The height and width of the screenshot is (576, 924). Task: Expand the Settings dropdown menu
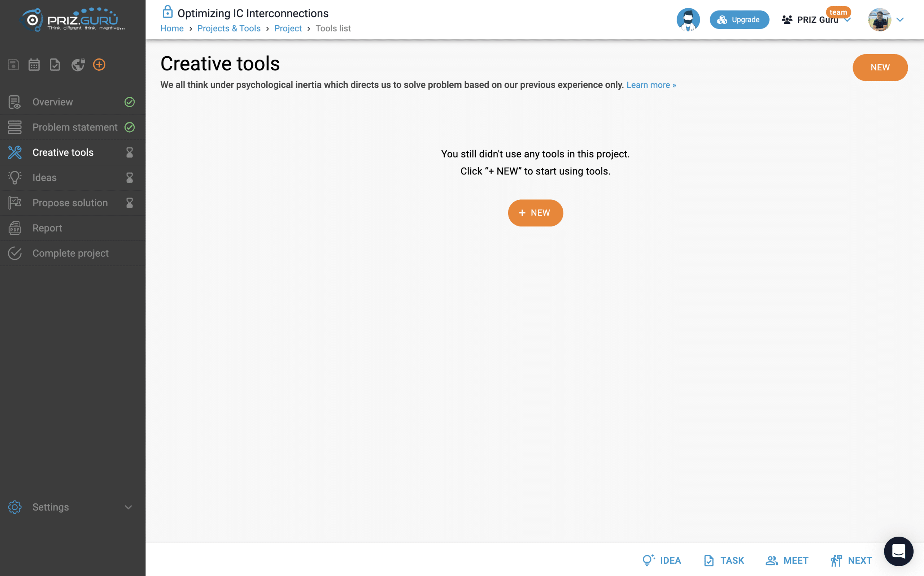click(128, 507)
